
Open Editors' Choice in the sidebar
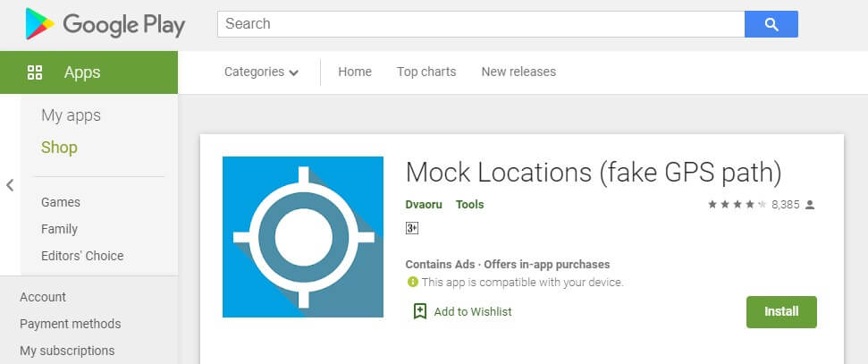[82, 256]
